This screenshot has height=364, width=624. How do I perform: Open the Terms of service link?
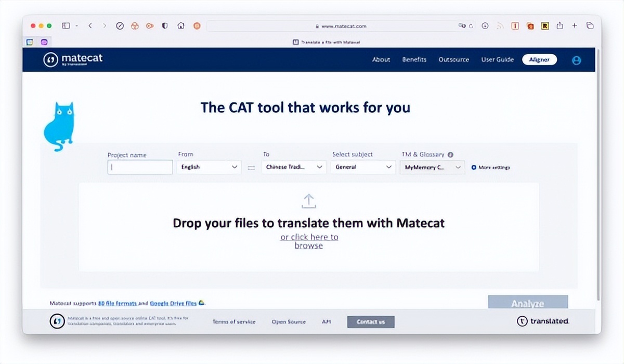[x=234, y=322]
